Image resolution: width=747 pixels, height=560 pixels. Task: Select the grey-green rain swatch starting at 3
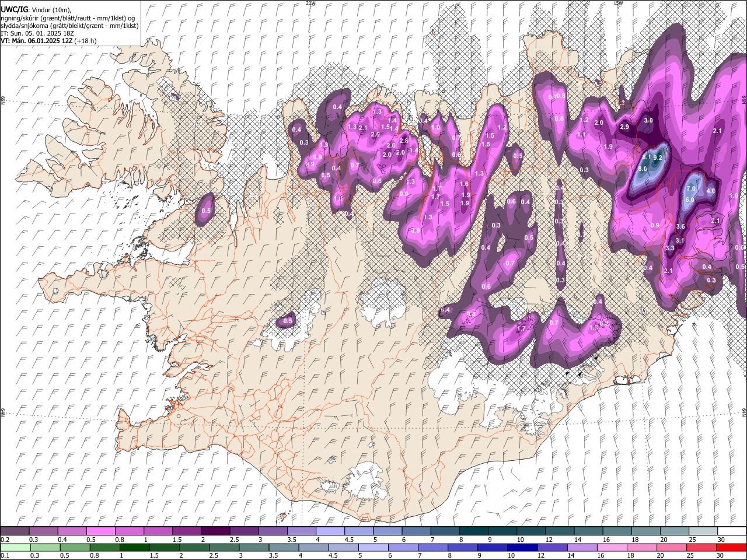pyautogui.click(x=254, y=547)
